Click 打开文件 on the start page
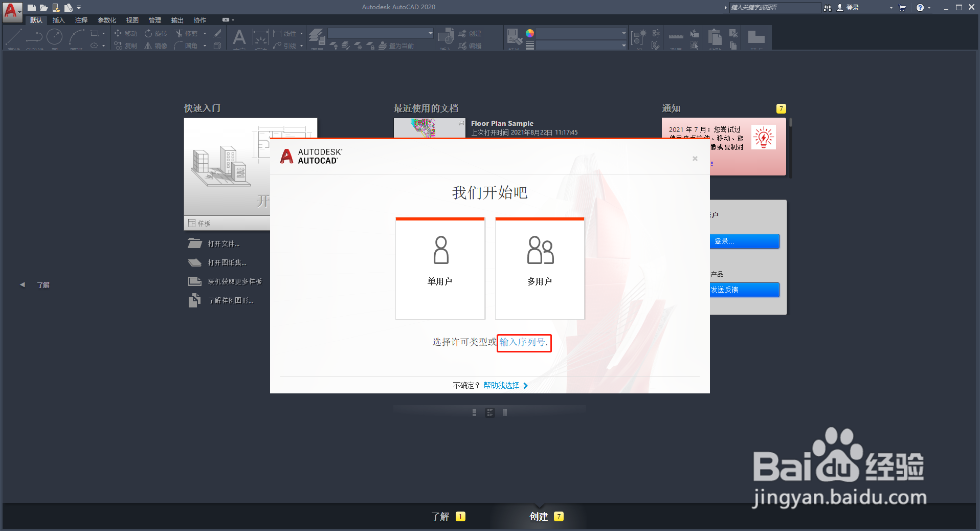 pyautogui.click(x=214, y=244)
